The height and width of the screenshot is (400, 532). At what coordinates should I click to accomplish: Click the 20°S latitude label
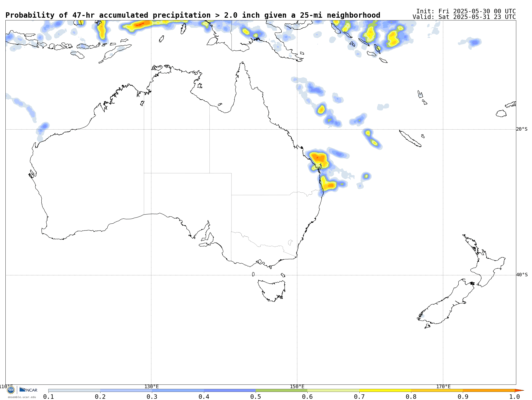[522, 129]
